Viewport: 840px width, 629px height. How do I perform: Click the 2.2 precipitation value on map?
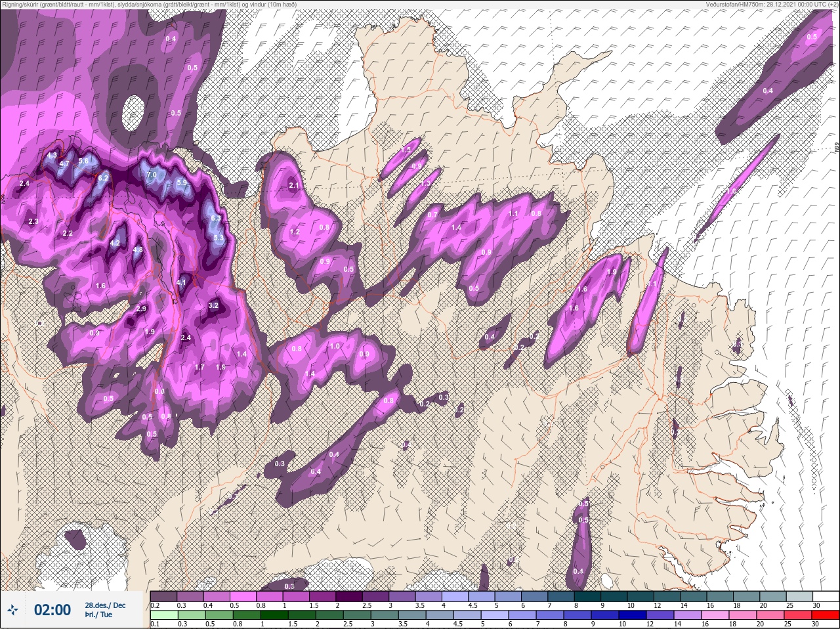tap(68, 234)
